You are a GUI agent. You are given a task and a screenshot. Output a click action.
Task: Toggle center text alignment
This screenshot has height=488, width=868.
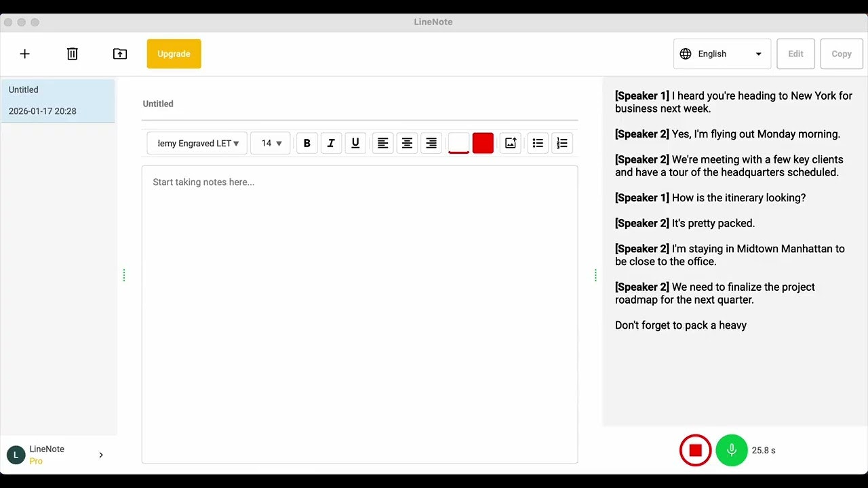[407, 143]
